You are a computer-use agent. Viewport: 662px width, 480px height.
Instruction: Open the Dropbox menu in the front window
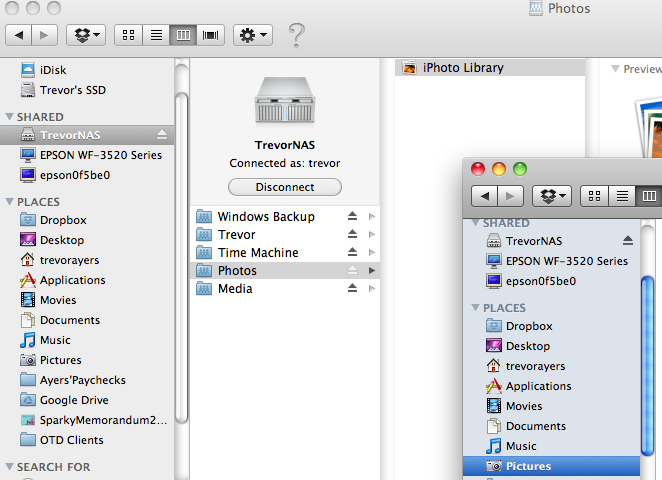pyautogui.click(x=552, y=196)
